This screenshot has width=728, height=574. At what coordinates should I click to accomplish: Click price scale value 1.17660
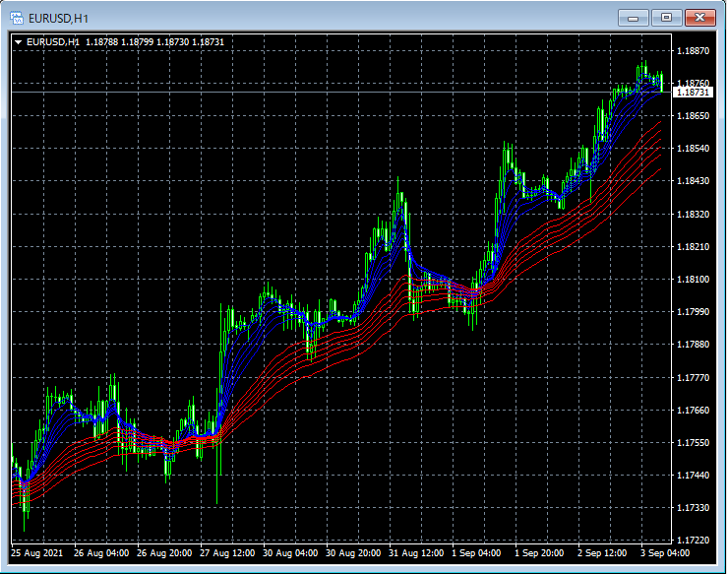click(694, 410)
